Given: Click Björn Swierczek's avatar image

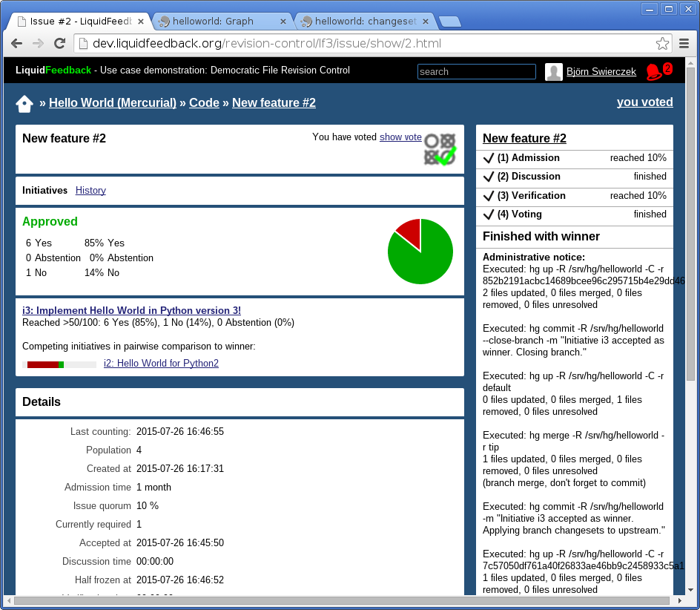Looking at the screenshot, I should [x=553, y=71].
